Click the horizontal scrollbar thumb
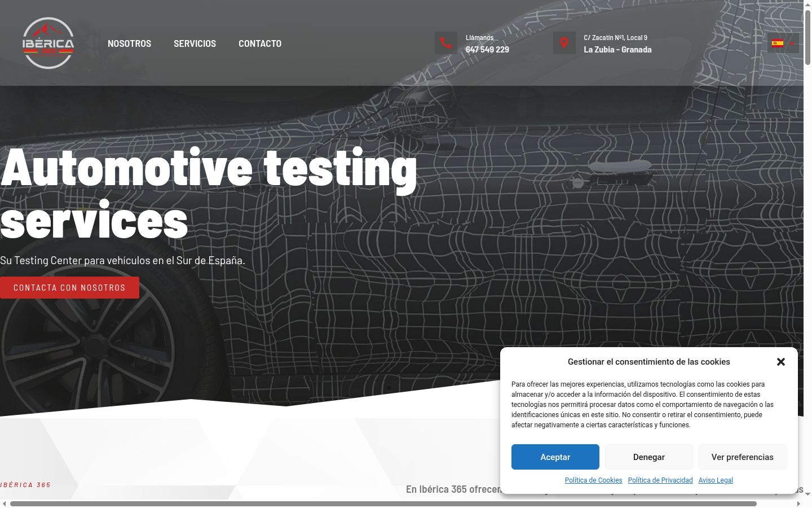 click(383, 503)
